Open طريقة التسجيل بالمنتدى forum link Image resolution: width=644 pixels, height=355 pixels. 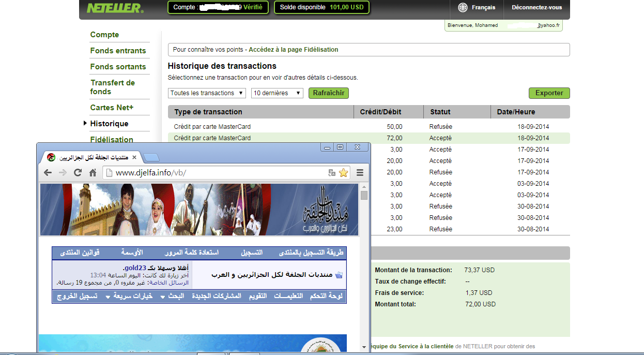click(x=311, y=253)
